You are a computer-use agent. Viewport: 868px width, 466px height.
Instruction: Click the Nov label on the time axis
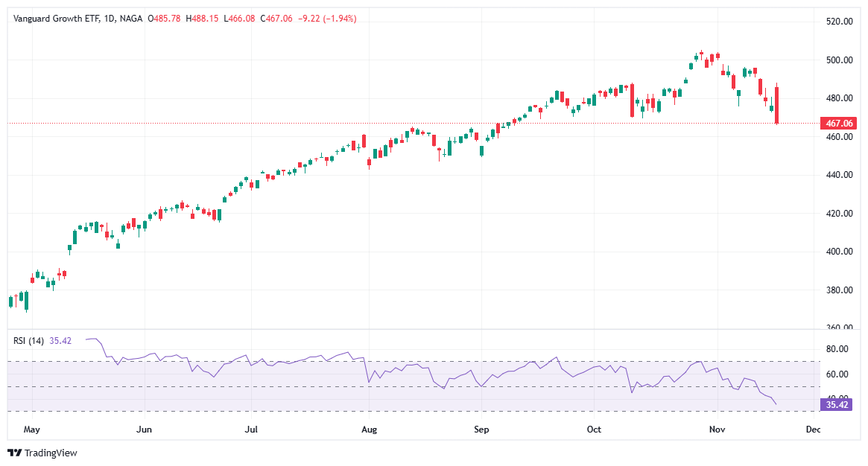coord(716,430)
